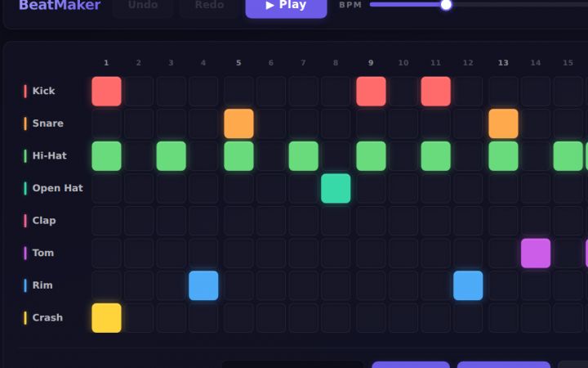Turn off Rim on step 12

tap(468, 285)
